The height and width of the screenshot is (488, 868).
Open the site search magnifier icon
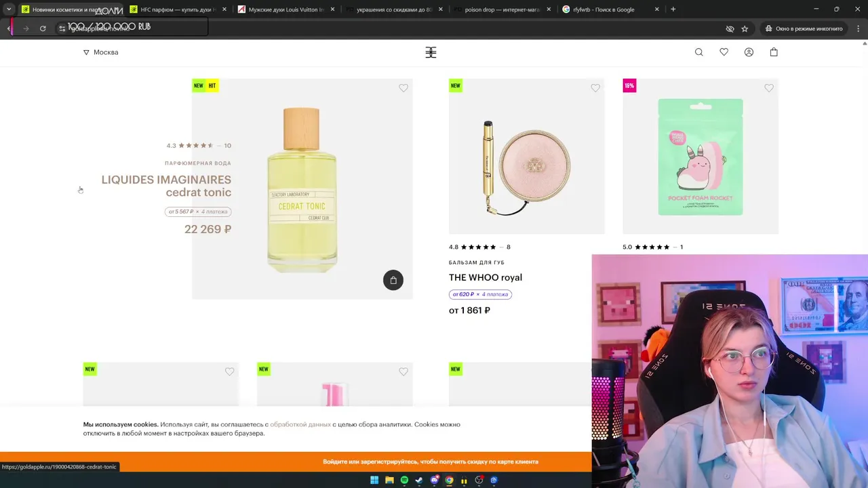tap(698, 52)
